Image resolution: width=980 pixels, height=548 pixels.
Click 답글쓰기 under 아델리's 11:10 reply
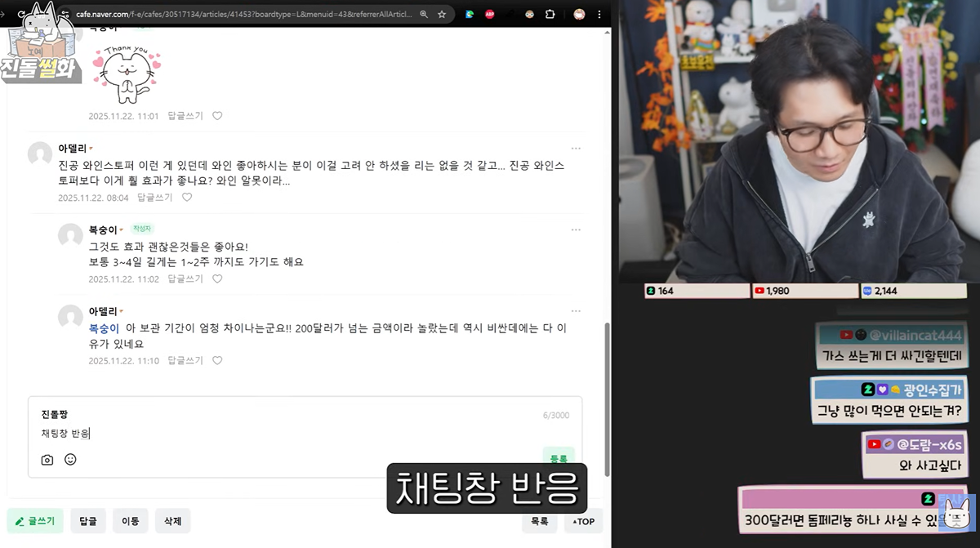[185, 360]
